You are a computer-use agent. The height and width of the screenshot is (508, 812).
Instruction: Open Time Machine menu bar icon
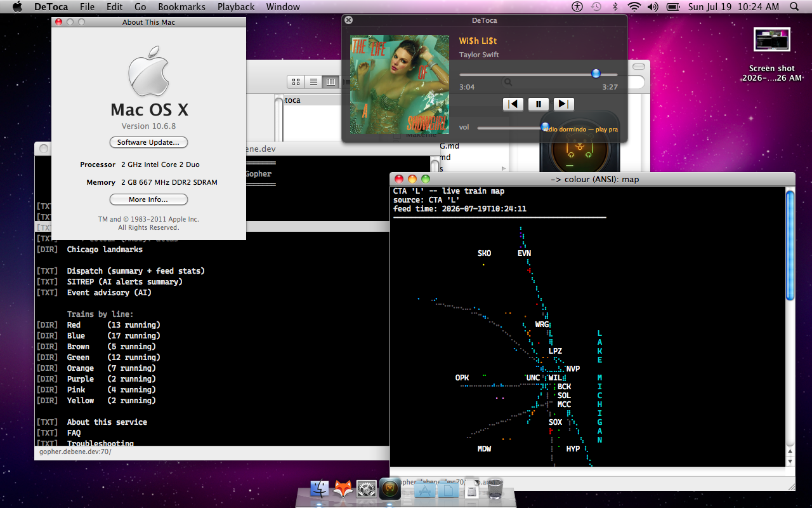pyautogui.click(x=596, y=7)
